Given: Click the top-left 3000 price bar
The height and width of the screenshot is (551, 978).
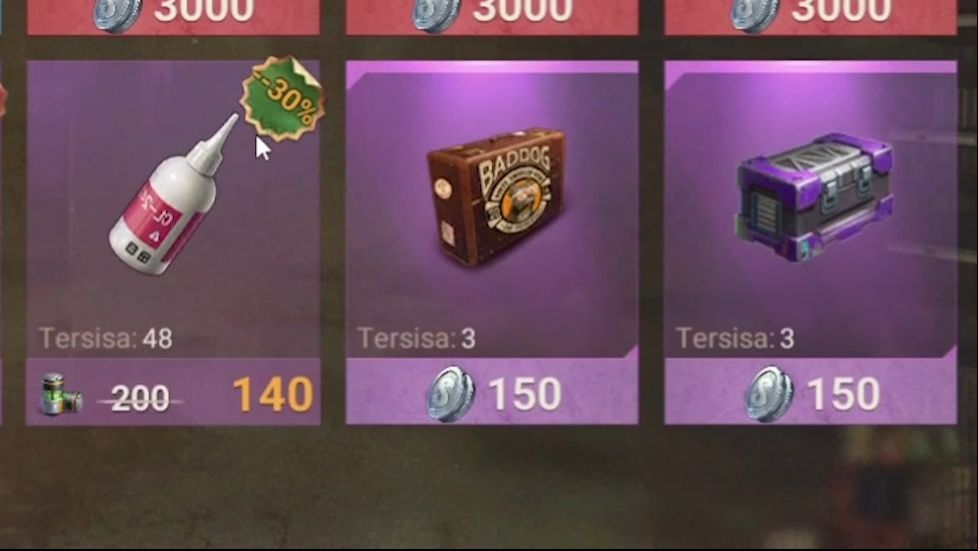Looking at the screenshot, I should point(173,17).
